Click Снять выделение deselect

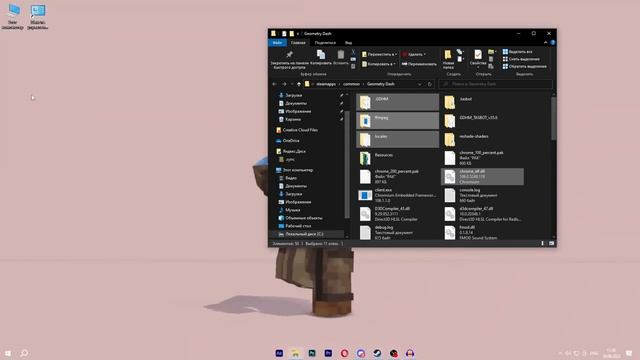coord(521,59)
